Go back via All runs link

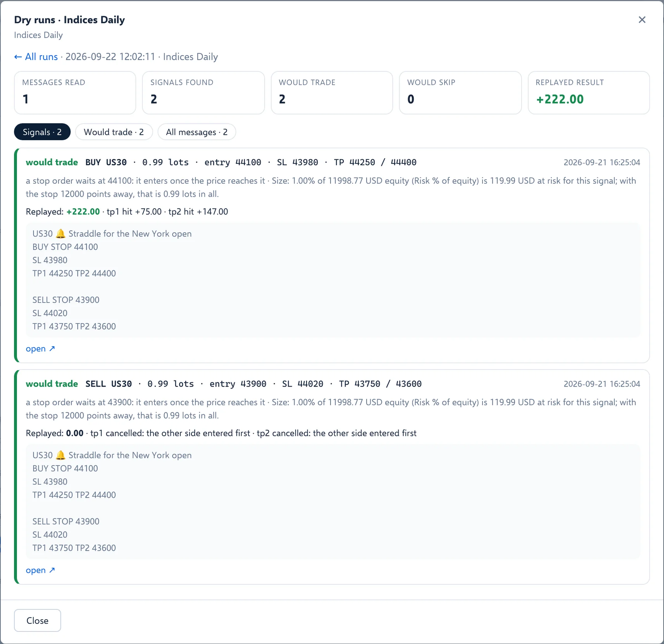pyautogui.click(x=36, y=57)
